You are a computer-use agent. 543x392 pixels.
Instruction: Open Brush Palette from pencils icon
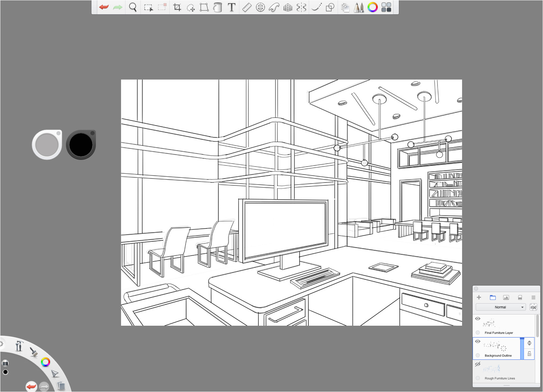pos(359,7)
